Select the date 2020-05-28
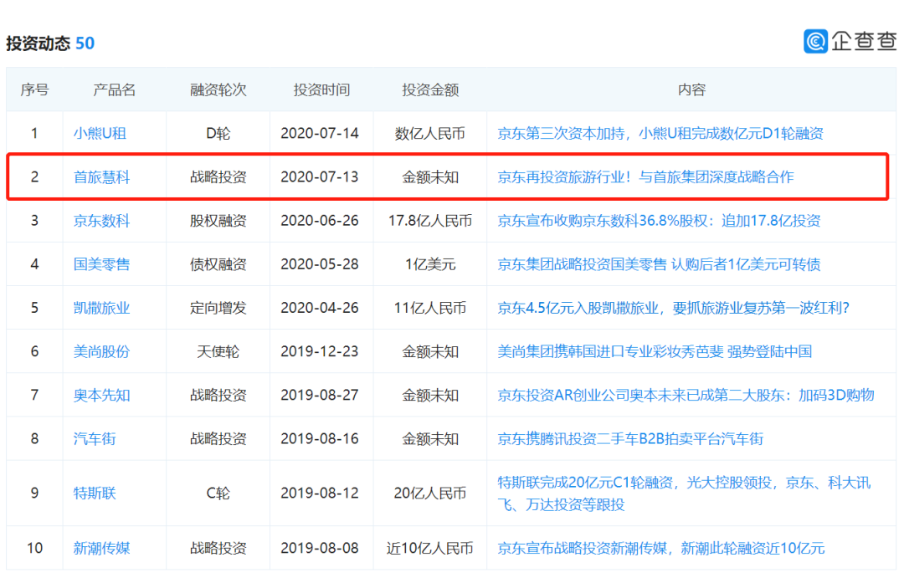Screen dimensions: 904x588 pyautogui.click(x=320, y=264)
